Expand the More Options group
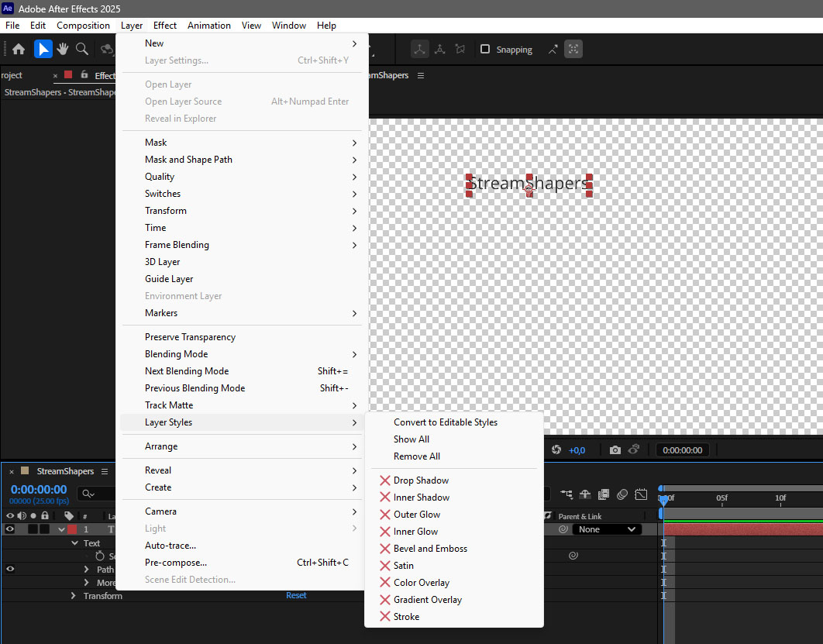This screenshot has width=823, height=644. [86, 582]
